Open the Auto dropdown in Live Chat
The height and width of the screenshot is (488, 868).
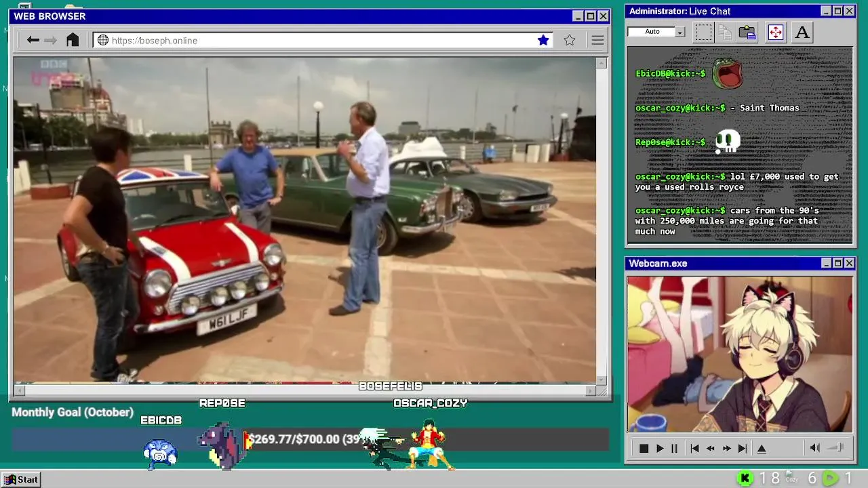680,32
